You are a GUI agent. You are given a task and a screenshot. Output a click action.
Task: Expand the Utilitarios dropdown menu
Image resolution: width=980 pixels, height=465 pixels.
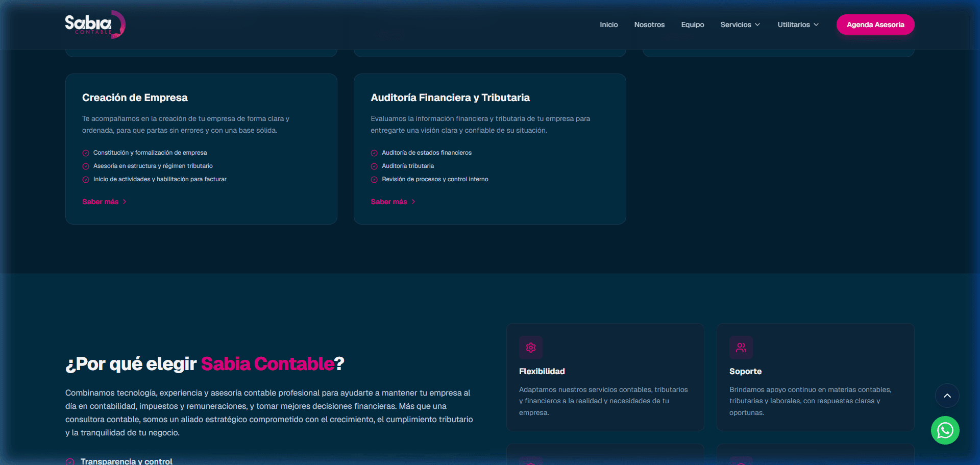tap(798, 25)
